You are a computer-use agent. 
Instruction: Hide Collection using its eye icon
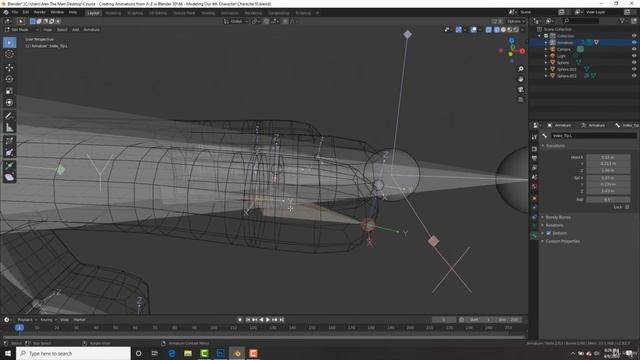(634, 36)
